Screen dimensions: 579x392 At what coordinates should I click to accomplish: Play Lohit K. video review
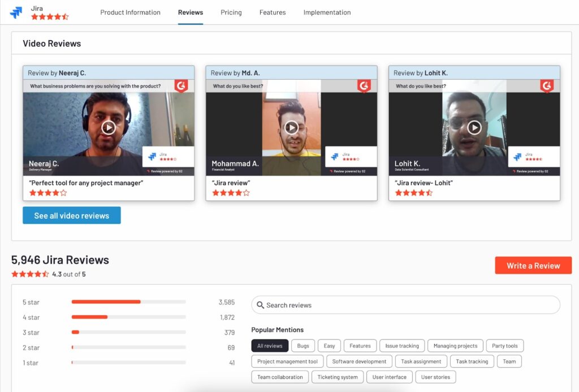(x=474, y=128)
